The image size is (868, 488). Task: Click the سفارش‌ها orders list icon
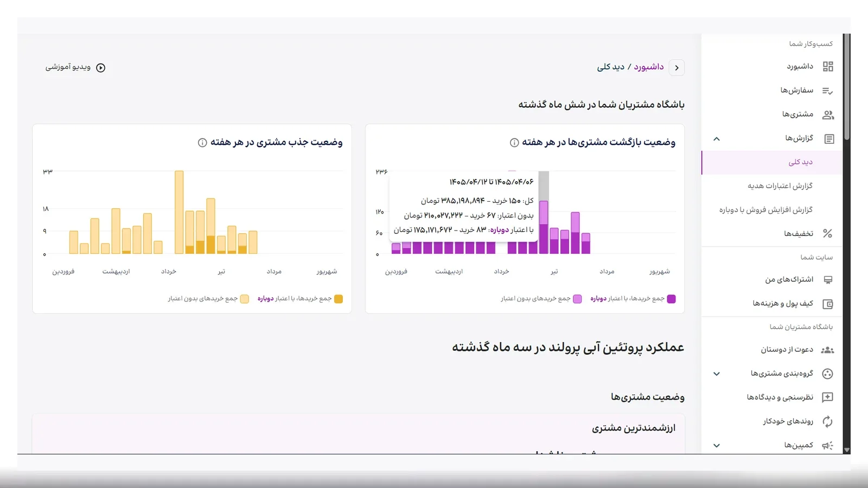pos(828,91)
